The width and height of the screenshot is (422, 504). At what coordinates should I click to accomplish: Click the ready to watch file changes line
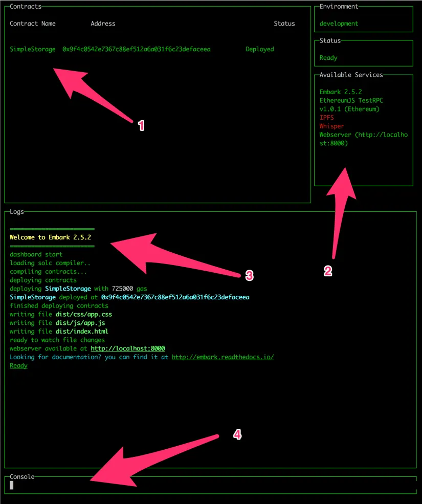57,340
